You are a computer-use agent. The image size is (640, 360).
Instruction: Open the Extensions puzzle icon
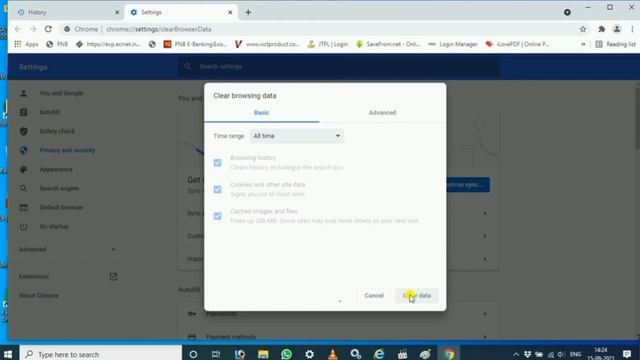(601, 29)
